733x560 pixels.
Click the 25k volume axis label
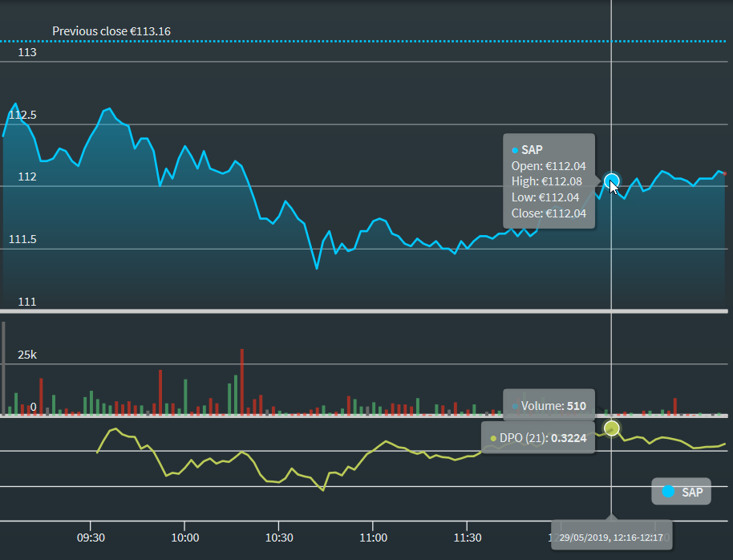(x=28, y=355)
